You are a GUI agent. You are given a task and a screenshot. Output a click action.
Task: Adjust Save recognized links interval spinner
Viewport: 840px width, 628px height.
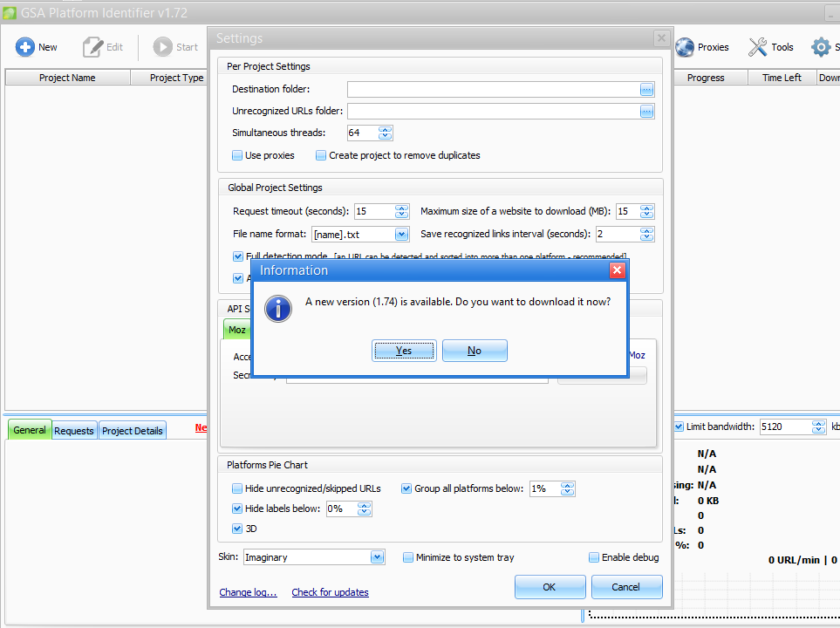click(x=646, y=234)
